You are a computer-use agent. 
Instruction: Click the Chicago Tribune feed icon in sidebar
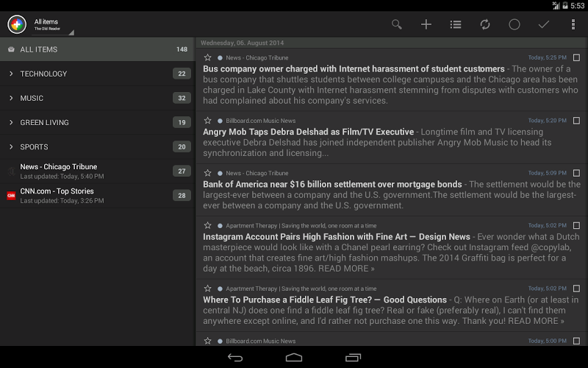11,171
